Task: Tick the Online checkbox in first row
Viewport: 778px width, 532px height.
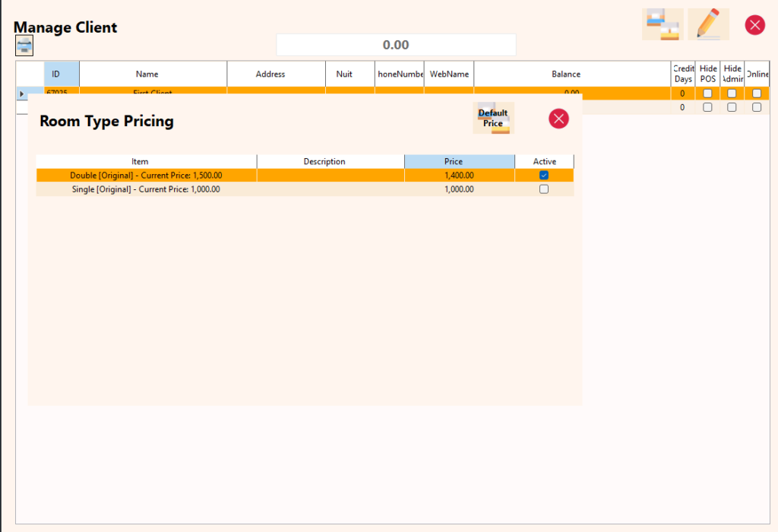Action: coord(757,93)
